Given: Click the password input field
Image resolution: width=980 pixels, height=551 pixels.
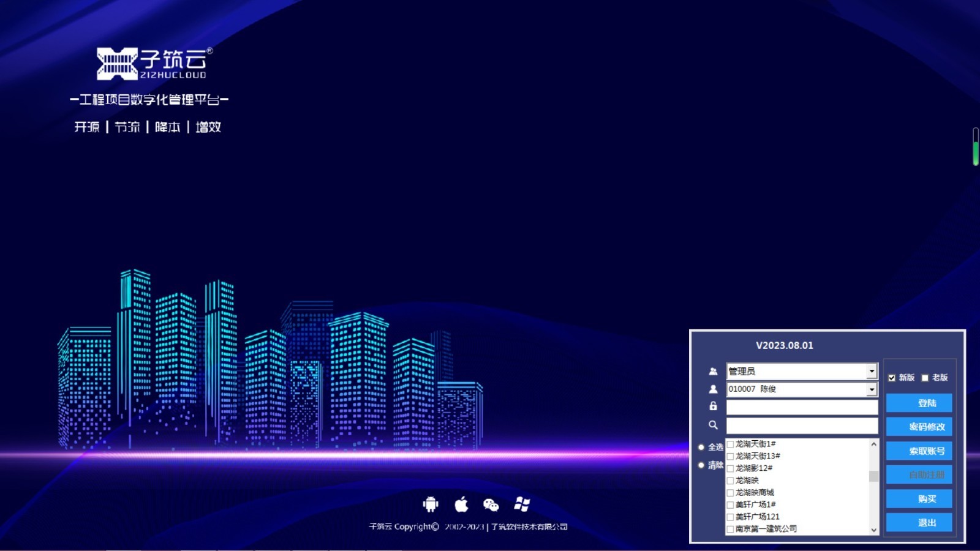Looking at the screenshot, I should [x=801, y=407].
